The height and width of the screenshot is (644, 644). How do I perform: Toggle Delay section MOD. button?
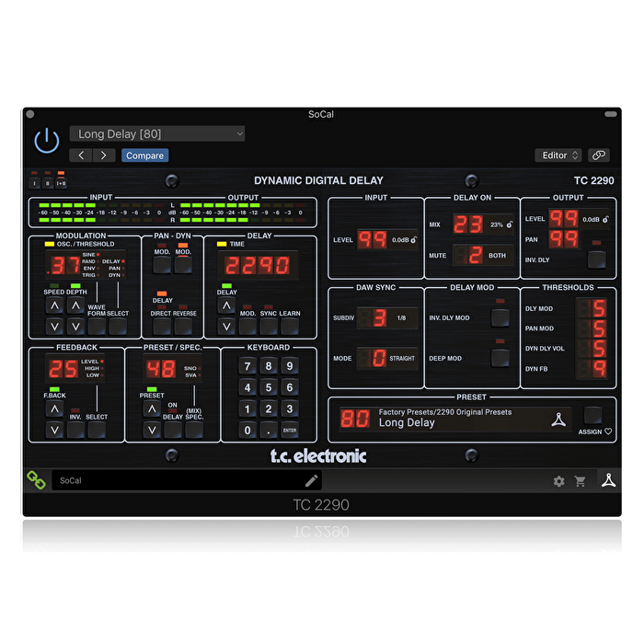(x=247, y=327)
